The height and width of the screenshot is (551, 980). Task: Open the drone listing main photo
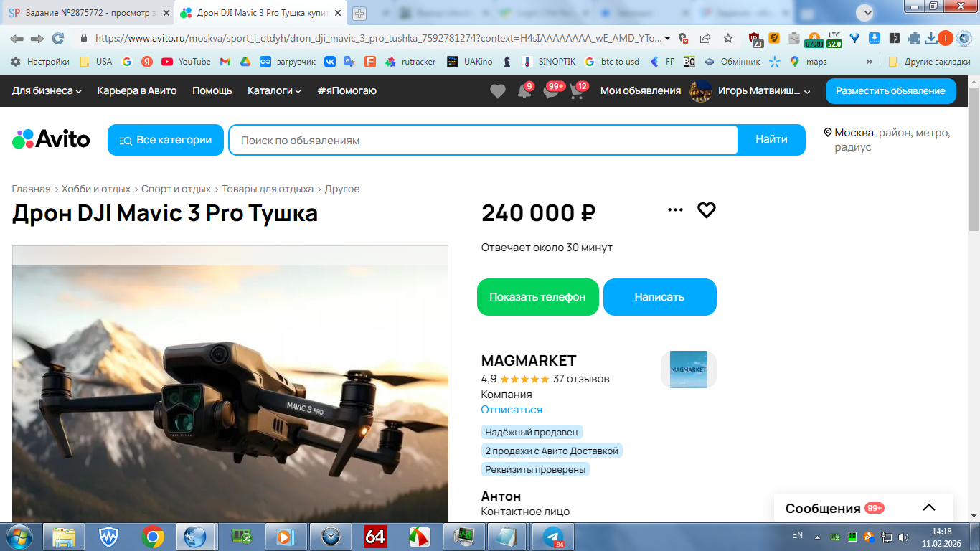[x=230, y=384]
